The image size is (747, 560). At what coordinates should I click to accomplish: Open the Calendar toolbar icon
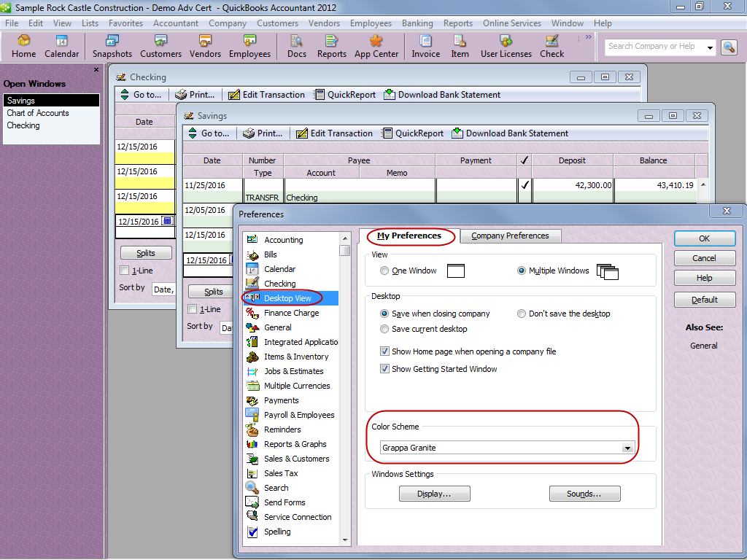[61, 47]
